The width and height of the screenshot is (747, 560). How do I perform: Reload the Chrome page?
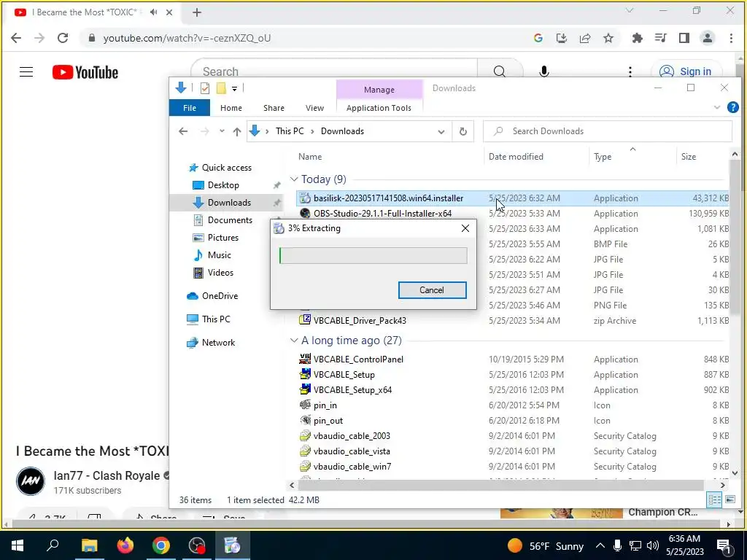(x=63, y=38)
